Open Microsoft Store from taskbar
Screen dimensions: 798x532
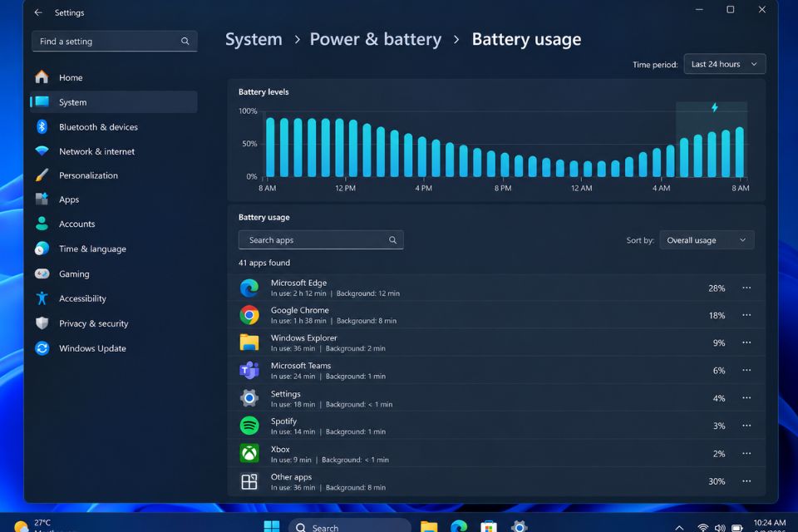(489, 527)
